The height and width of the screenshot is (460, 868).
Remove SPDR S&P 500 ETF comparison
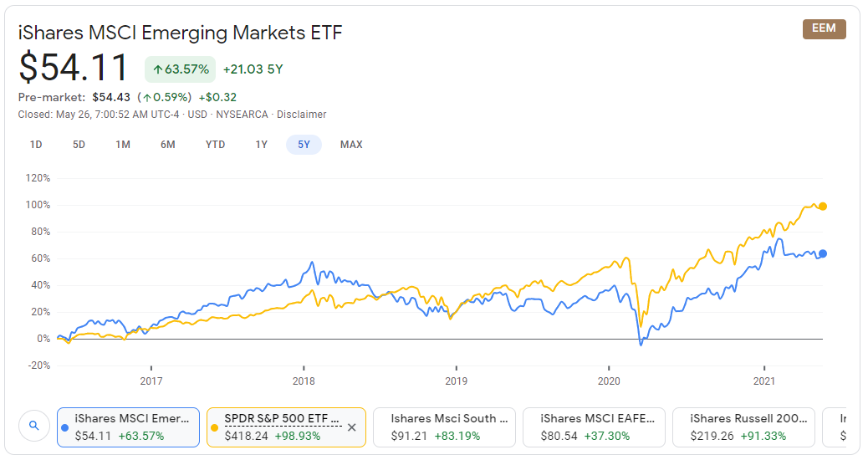click(351, 427)
